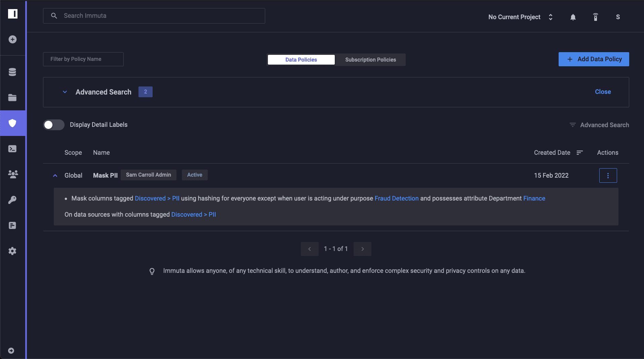
Task: Open the Audit document icon in sidebar
Action: coord(12,225)
